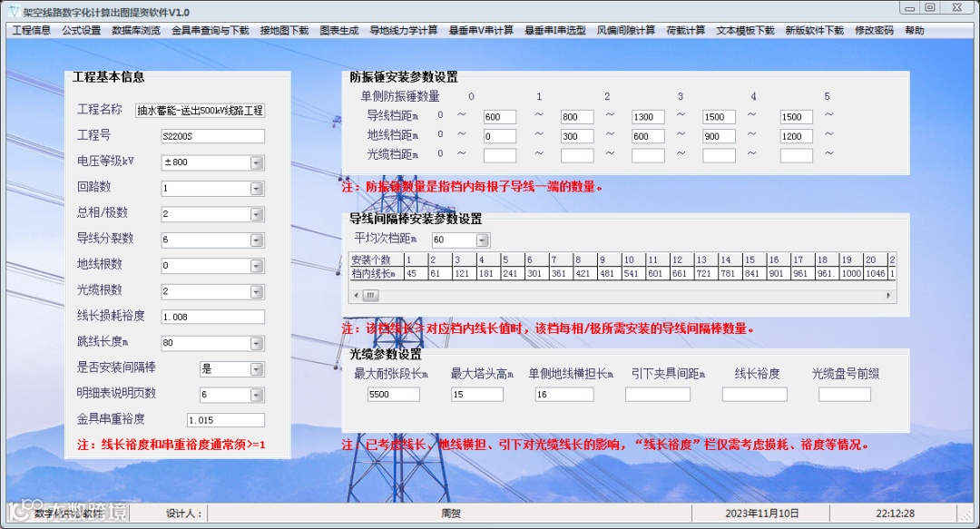Viewport: 980px width, 529px height.
Task: Click the 工程名称 input field
Action: point(200,111)
